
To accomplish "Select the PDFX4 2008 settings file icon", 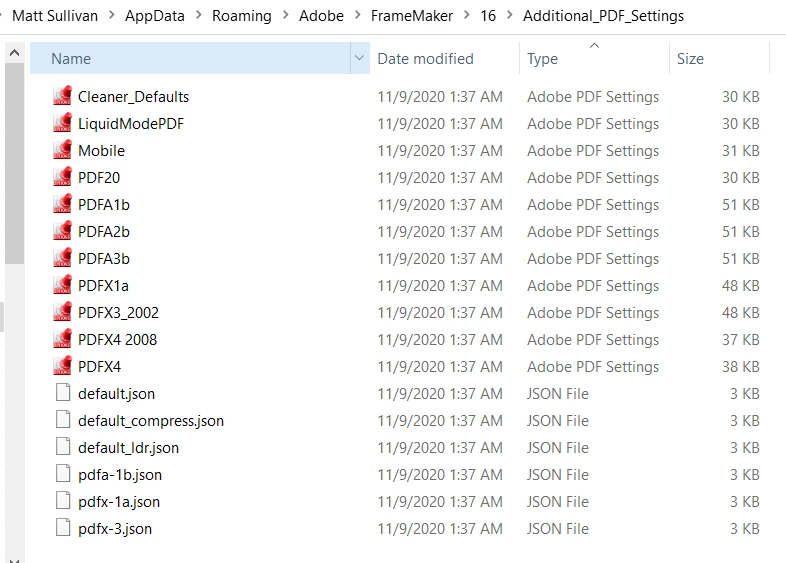I will pos(63,339).
